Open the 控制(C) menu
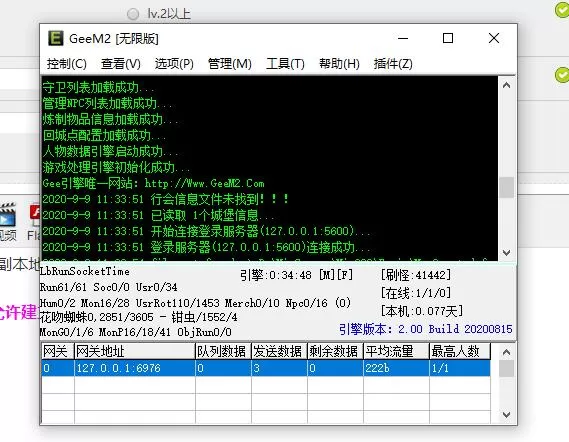Image resolution: width=569 pixels, height=442 pixels. coord(67,64)
